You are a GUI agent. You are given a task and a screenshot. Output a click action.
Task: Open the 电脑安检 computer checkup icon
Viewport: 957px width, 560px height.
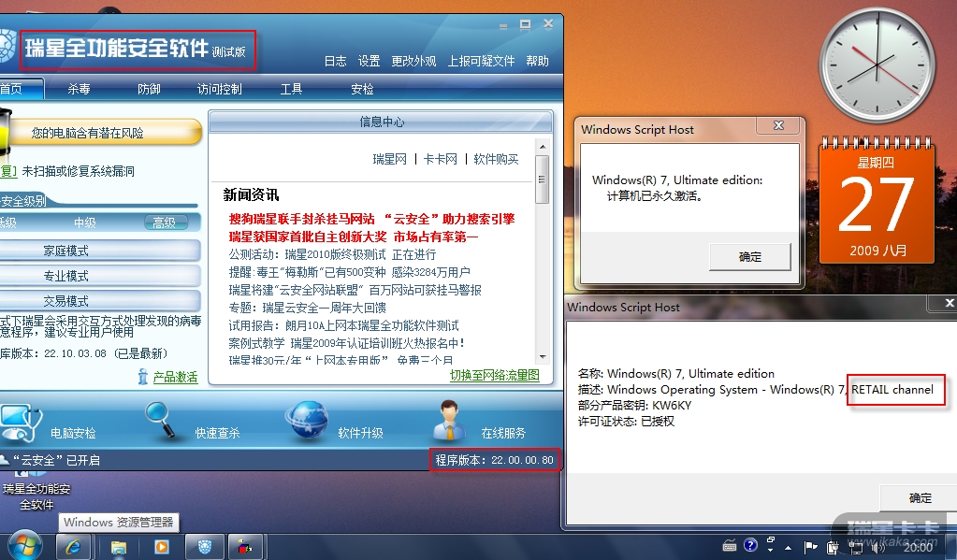coord(21,423)
